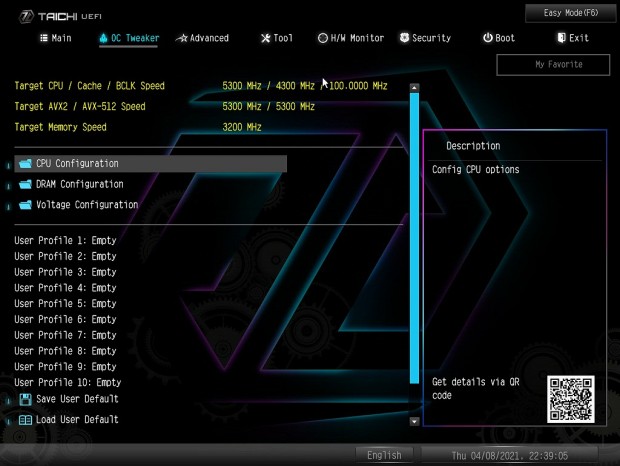Click the Boot power icon
This screenshot has width=620, height=466.
pyautogui.click(x=488, y=38)
